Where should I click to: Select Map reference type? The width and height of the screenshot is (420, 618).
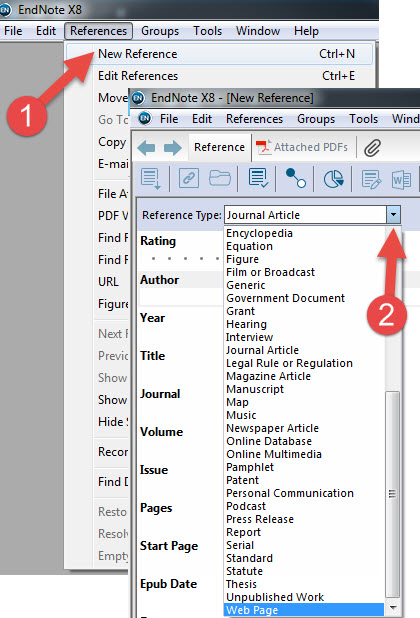tap(237, 402)
